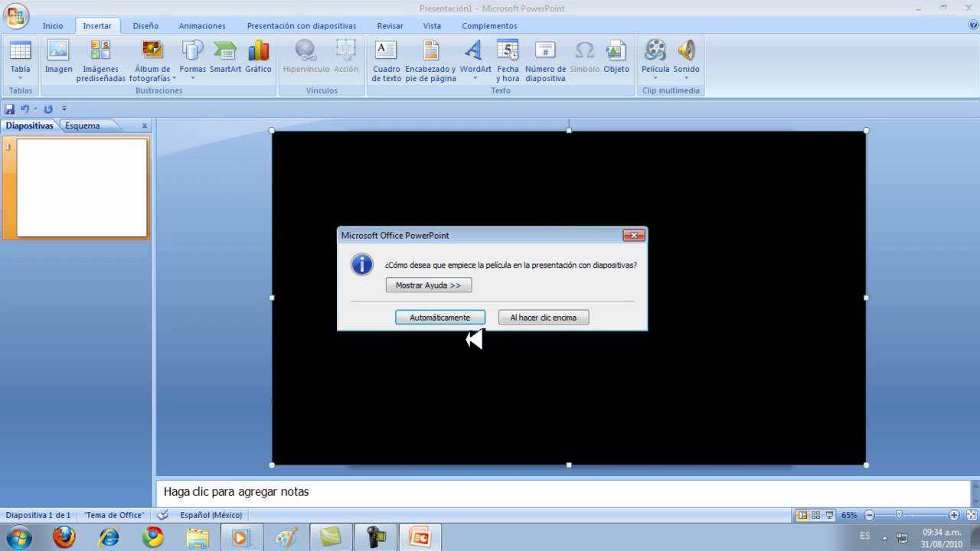The image size is (980, 551).
Task: Click the Sonido speaker icon
Action: (x=686, y=51)
